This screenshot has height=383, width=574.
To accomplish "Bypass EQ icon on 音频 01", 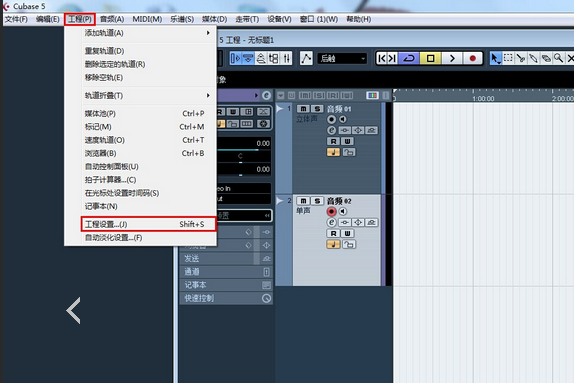I will click(x=358, y=130).
